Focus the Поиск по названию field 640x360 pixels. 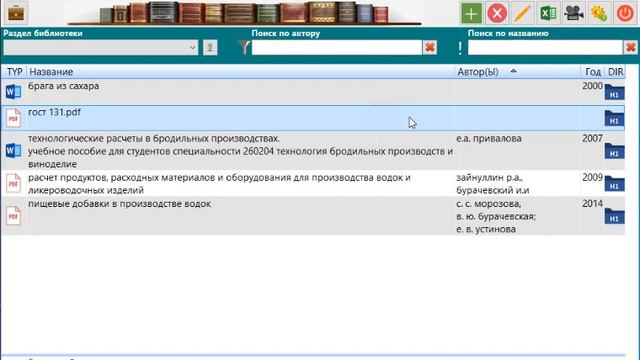[x=545, y=47]
